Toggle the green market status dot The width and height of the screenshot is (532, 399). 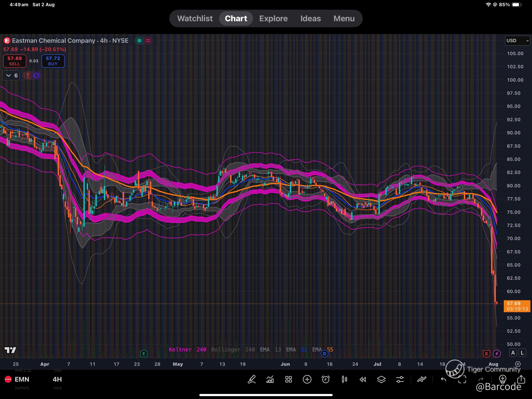click(x=139, y=41)
